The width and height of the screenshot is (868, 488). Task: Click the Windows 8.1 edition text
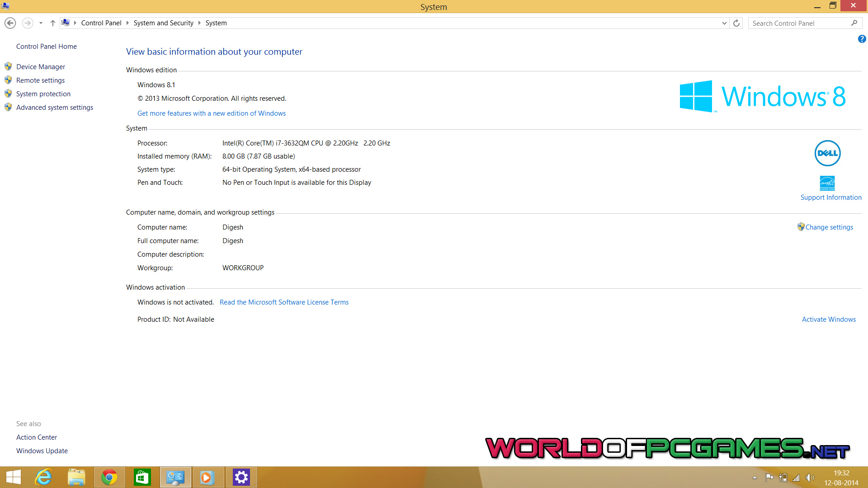tap(156, 85)
